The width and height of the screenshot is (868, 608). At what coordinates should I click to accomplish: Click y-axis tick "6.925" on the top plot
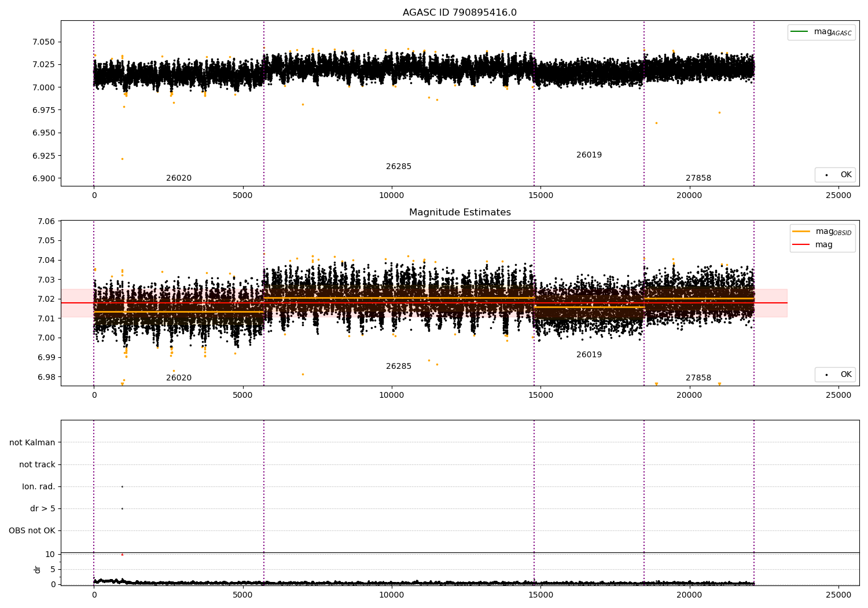coord(43,156)
